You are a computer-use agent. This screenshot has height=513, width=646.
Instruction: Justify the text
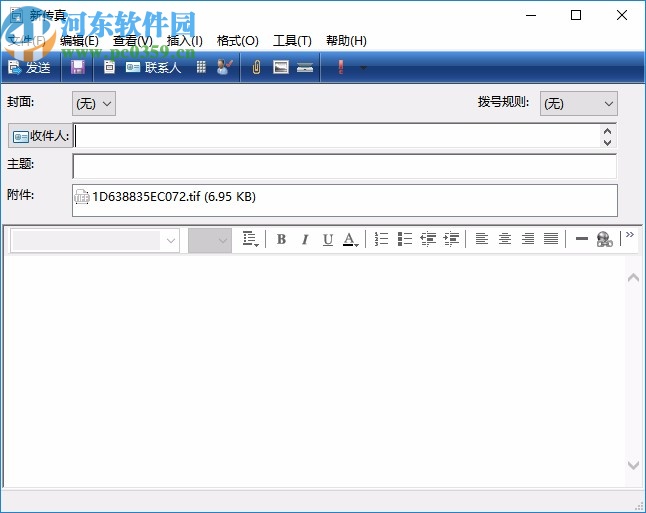point(551,239)
